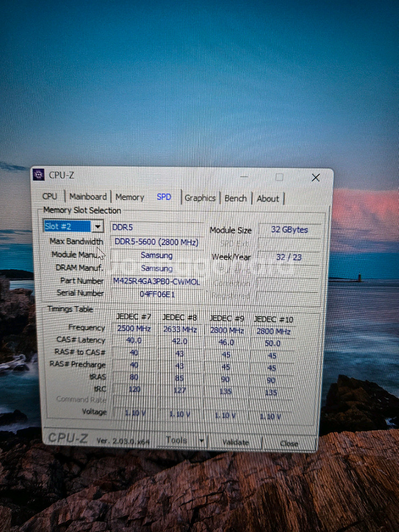Show the Graphics tab
This screenshot has height=532, width=399.
tap(200, 198)
